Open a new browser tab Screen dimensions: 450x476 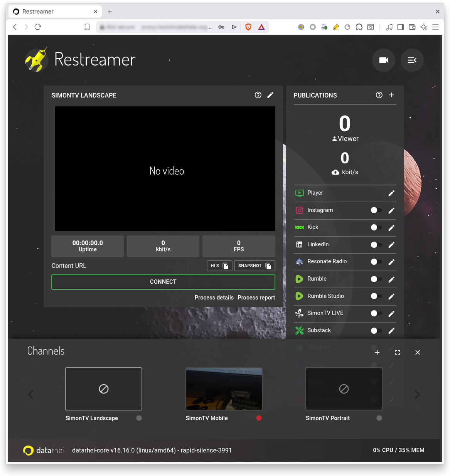pyautogui.click(x=110, y=12)
